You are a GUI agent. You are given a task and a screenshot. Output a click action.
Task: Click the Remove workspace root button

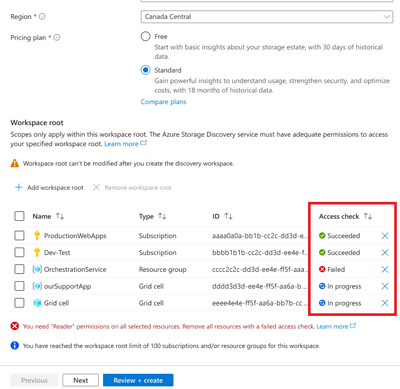(132, 187)
